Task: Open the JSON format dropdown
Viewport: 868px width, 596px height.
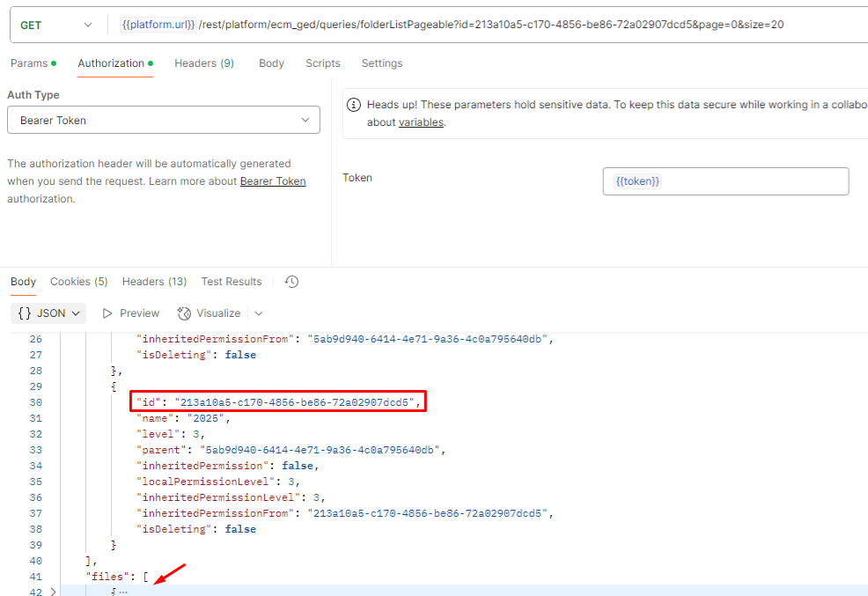Action: pos(48,313)
